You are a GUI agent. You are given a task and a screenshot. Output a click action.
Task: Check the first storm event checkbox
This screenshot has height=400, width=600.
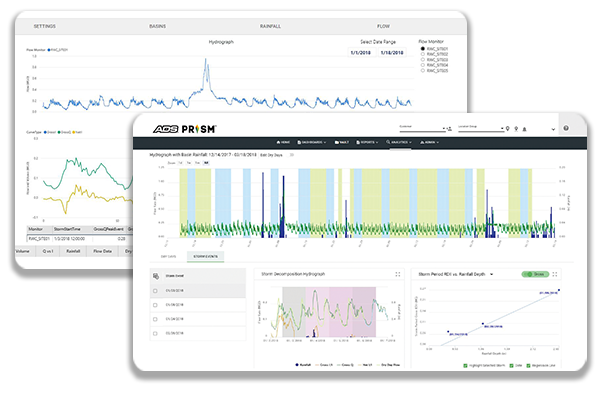point(155,291)
